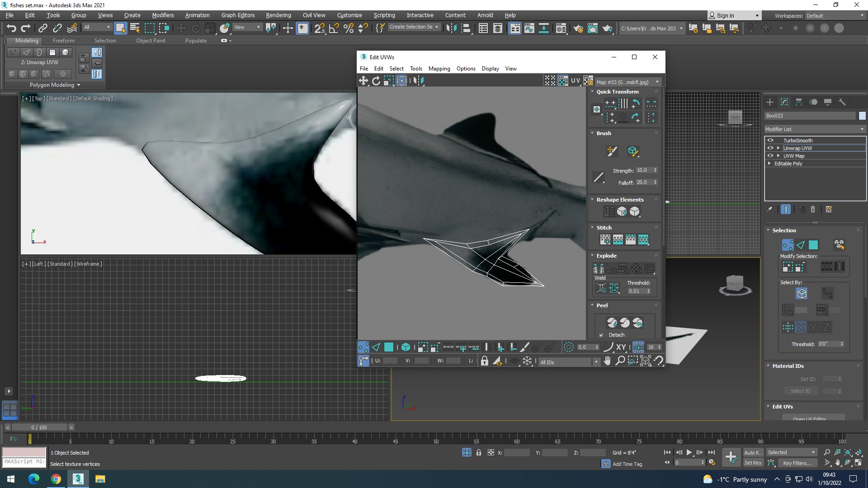Toggle the Detach checkbox in Peel rollout
This screenshot has height=488, width=868.
click(601, 335)
